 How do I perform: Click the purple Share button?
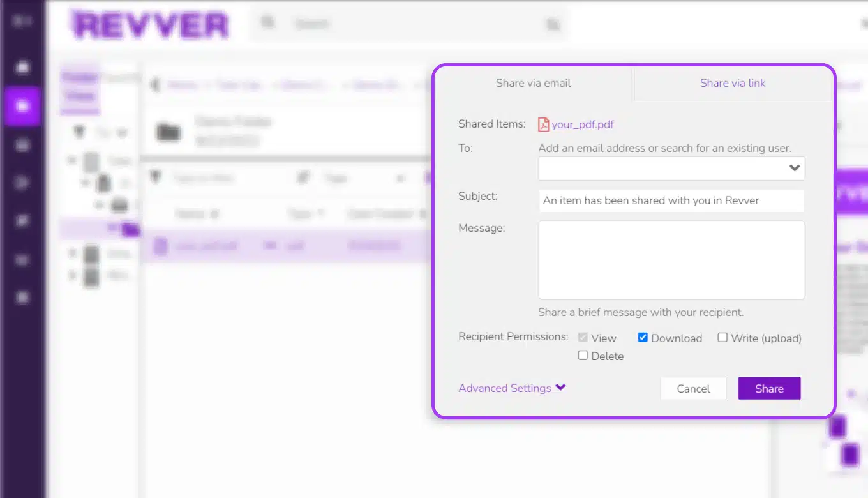769,389
